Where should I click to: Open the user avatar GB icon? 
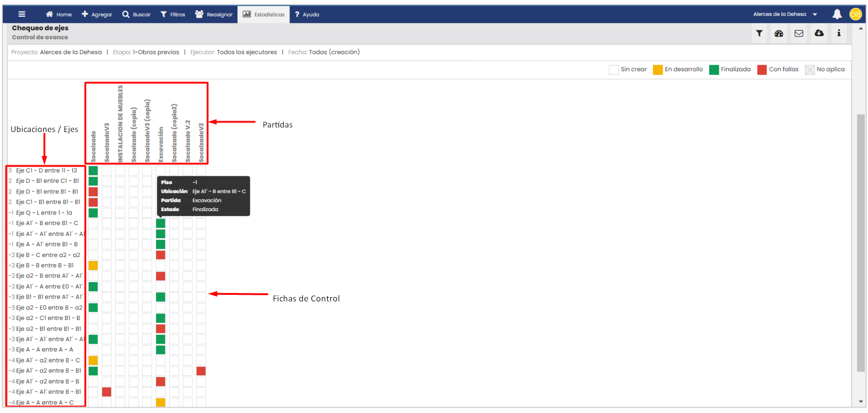(855, 14)
